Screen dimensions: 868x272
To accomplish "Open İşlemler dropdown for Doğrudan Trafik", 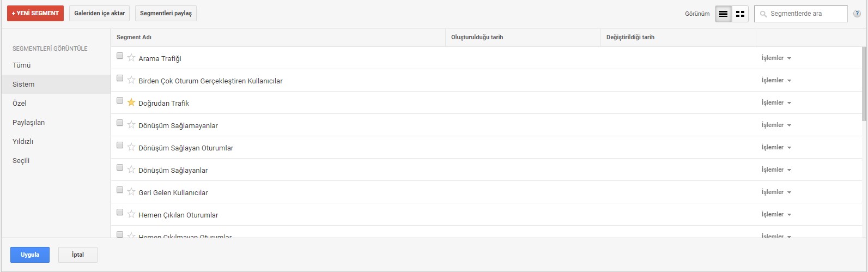I will pyautogui.click(x=776, y=102).
